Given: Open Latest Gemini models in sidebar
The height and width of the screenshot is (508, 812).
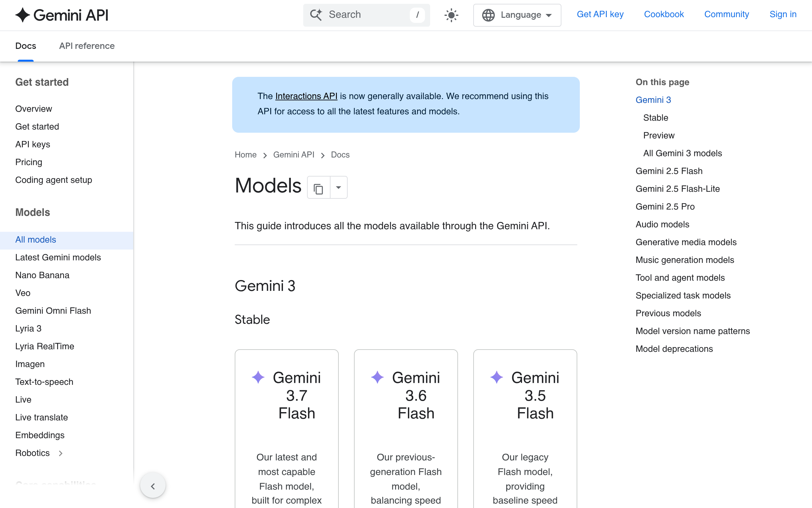Looking at the screenshot, I should click(58, 258).
